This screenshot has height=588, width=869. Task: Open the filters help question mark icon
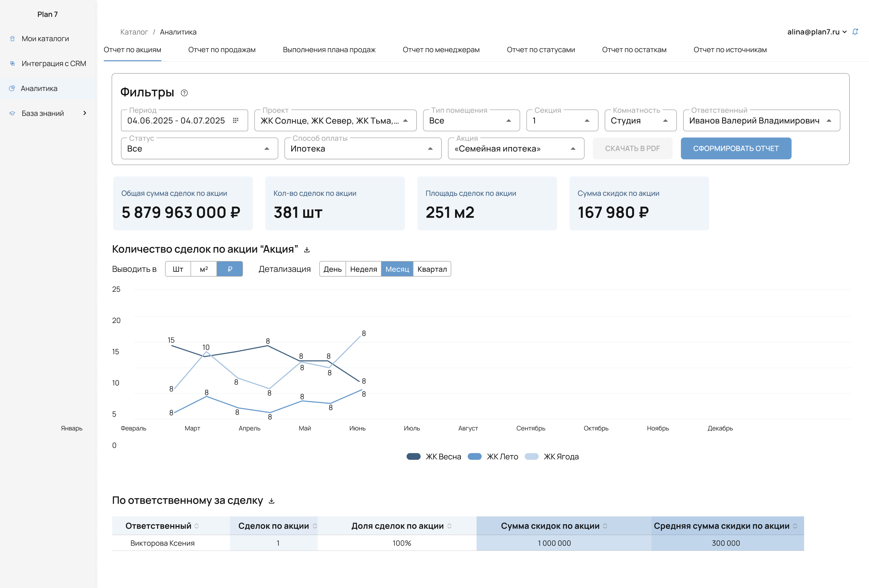pos(184,92)
